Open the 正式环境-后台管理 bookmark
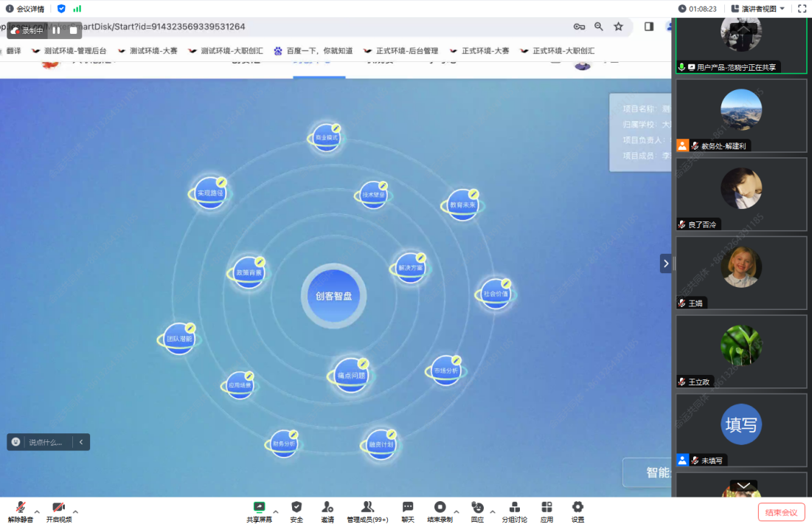The width and height of the screenshot is (812, 527). (400, 51)
